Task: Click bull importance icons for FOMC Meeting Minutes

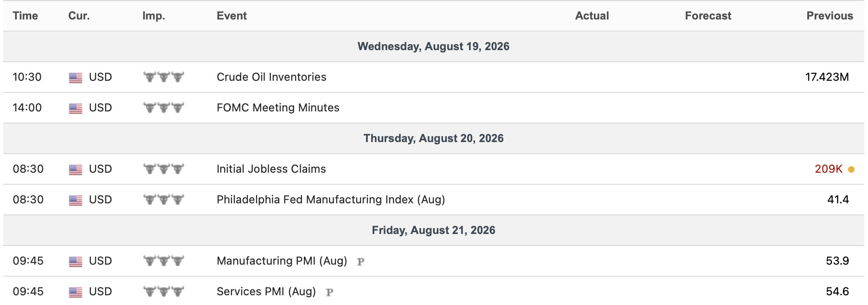Action: click(163, 108)
